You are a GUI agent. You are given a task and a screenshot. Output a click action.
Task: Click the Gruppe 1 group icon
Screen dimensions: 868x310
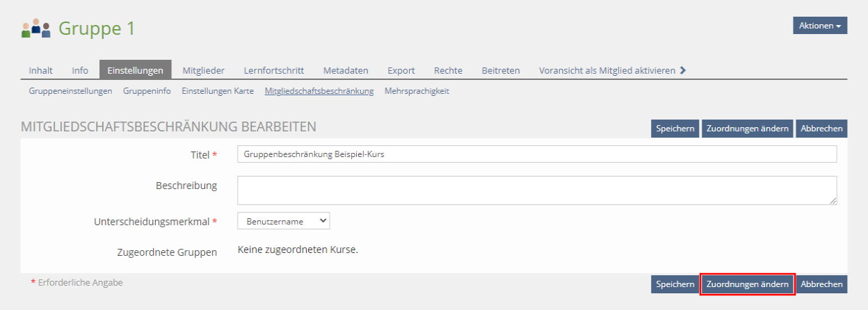[x=36, y=28]
